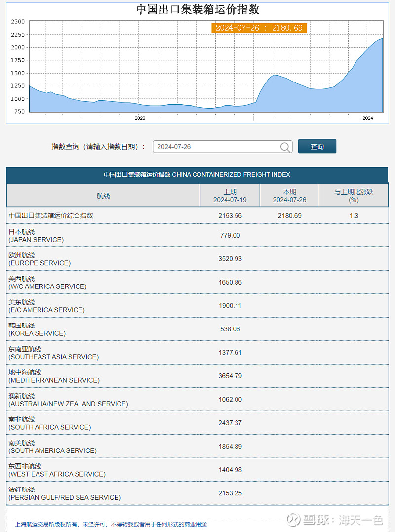Click the E/C America value 1900.11

tap(230, 305)
